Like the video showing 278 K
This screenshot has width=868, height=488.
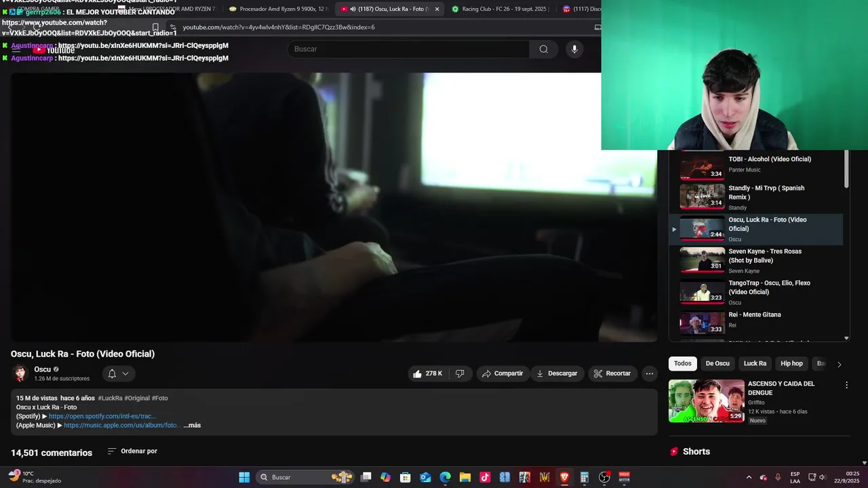pyautogui.click(x=427, y=373)
